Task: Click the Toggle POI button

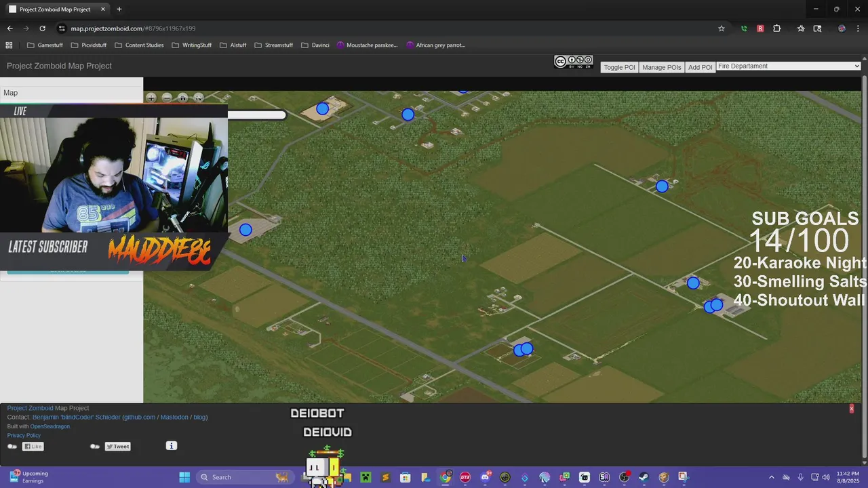Action: point(619,67)
